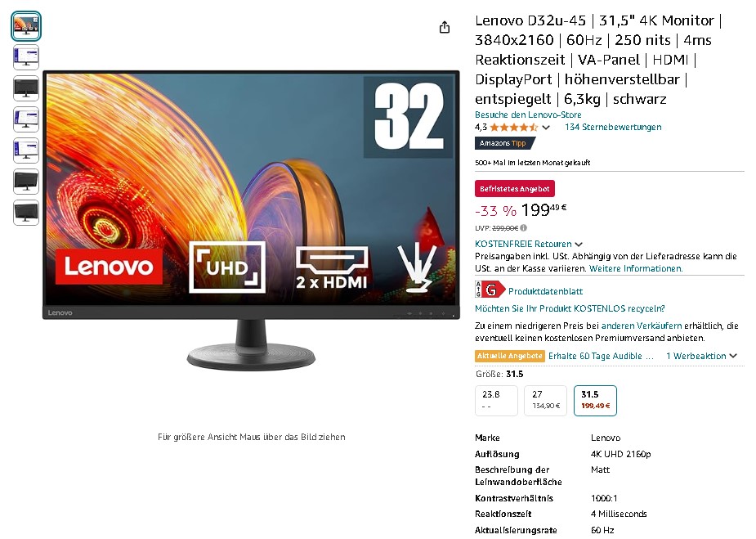Click the star rating icons
The image size is (756, 539).
click(514, 128)
